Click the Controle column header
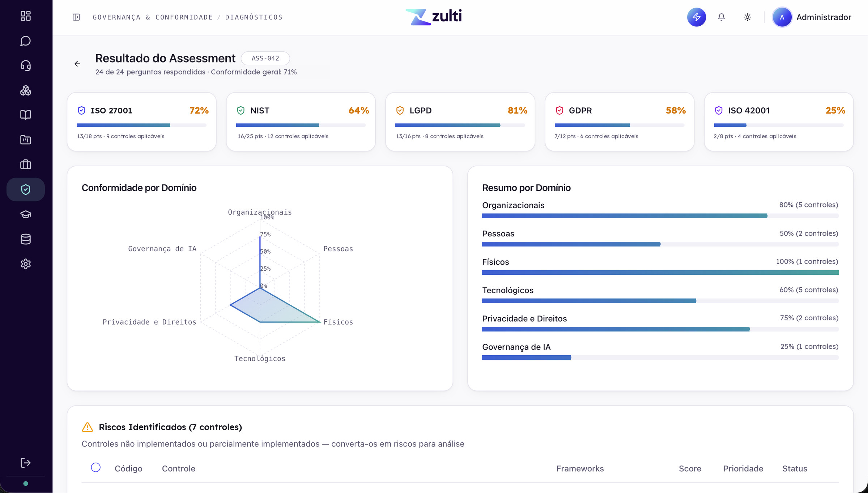The width and height of the screenshot is (868, 493). coord(179,468)
